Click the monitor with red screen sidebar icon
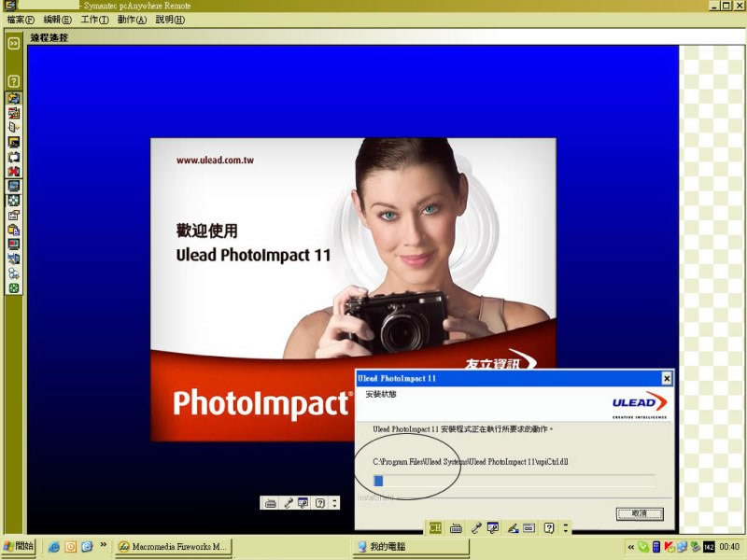This screenshot has height=560, width=747. tap(14, 245)
